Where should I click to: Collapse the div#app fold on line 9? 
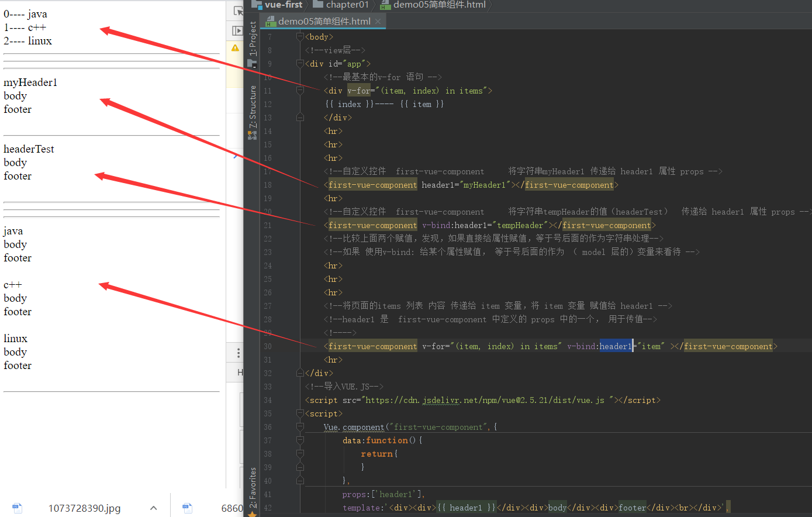(300, 64)
